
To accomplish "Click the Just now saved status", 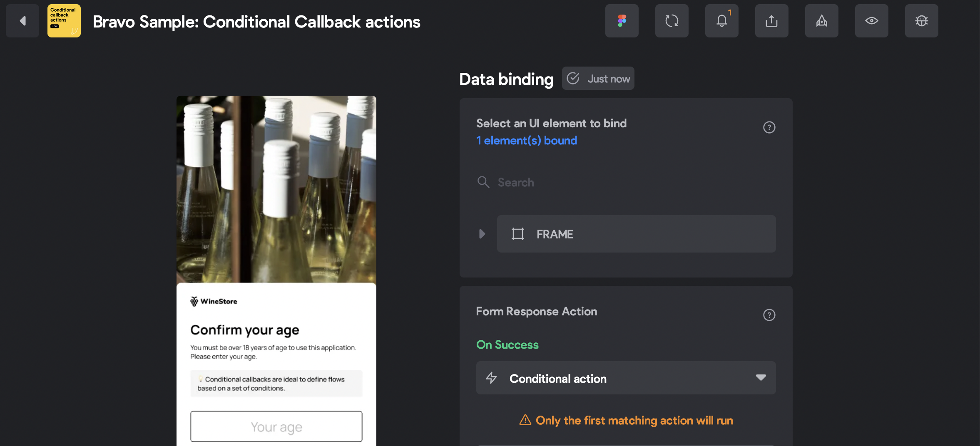I will (598, 79).
